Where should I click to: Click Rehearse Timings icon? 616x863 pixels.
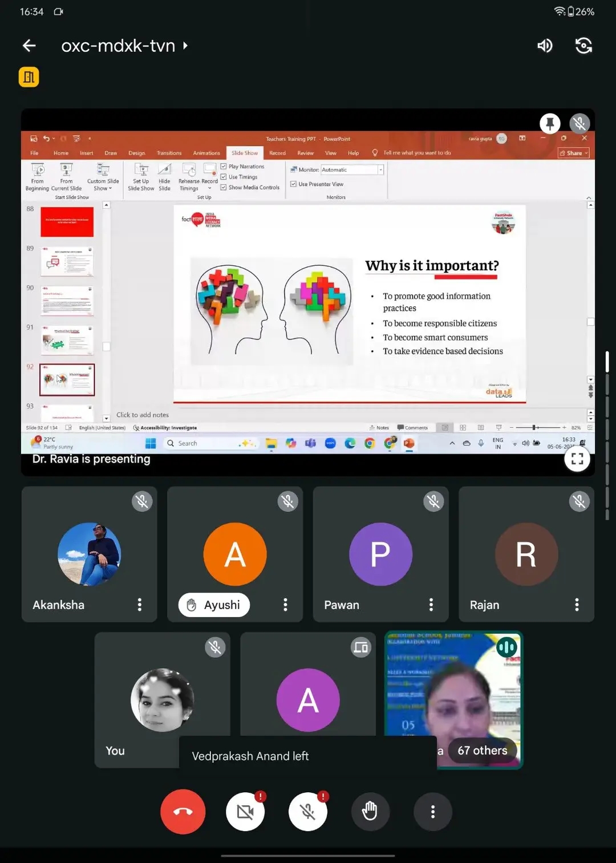pos(189,177)
